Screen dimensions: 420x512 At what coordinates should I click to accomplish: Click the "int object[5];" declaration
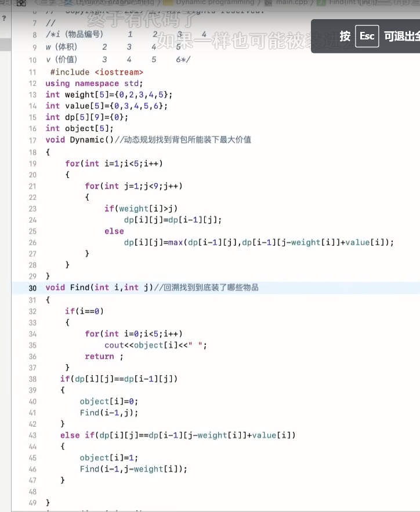[x=79, y=129]
